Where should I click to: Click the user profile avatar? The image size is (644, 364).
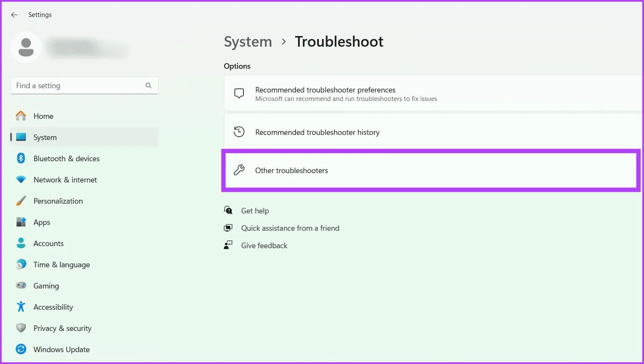point(26,47)
